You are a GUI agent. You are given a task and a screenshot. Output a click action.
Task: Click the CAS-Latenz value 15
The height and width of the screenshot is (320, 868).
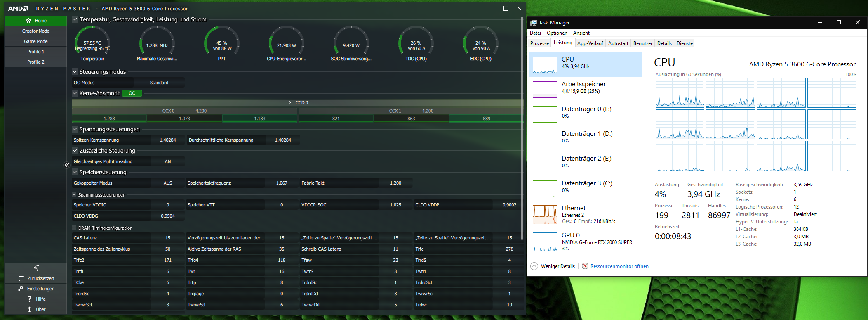point(168,238)
